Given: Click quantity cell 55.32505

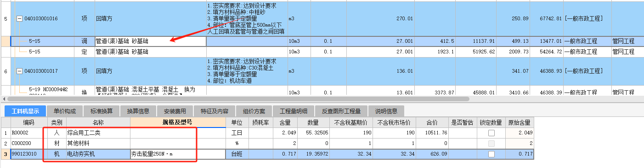Looking at the screenshot, I should (x=313, y=133).
